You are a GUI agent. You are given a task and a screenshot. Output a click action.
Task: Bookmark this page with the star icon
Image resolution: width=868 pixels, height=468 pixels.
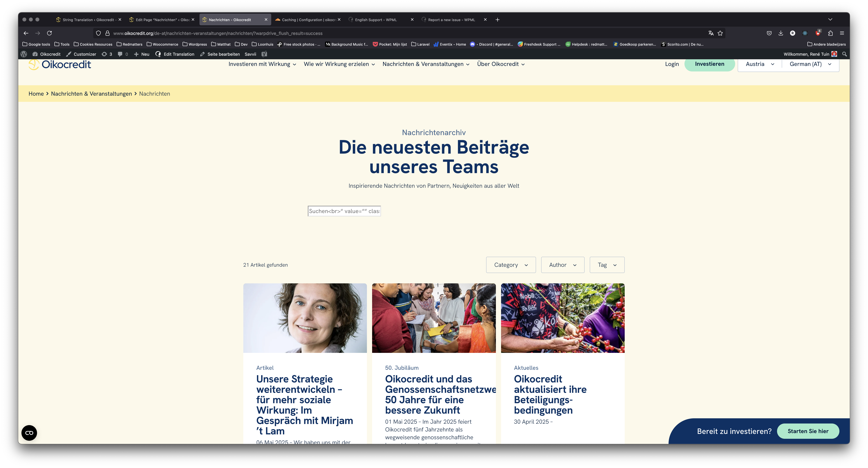(x=720, y=33)
